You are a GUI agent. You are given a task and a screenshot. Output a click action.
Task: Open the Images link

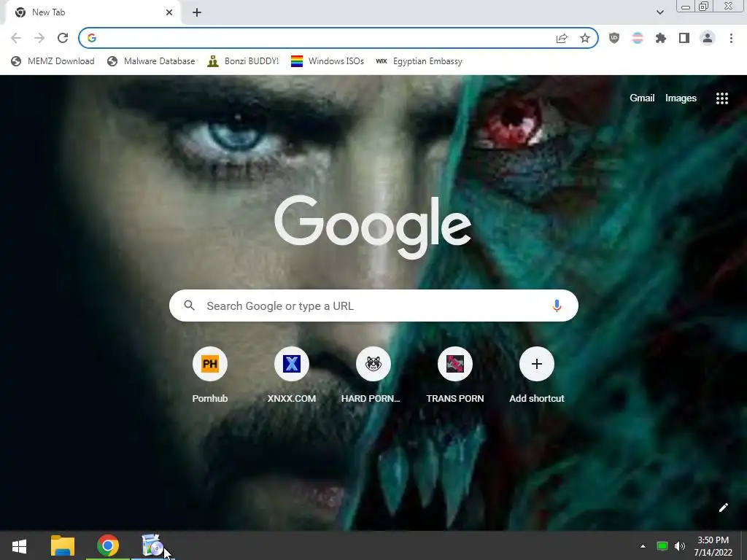click(681, 98)
